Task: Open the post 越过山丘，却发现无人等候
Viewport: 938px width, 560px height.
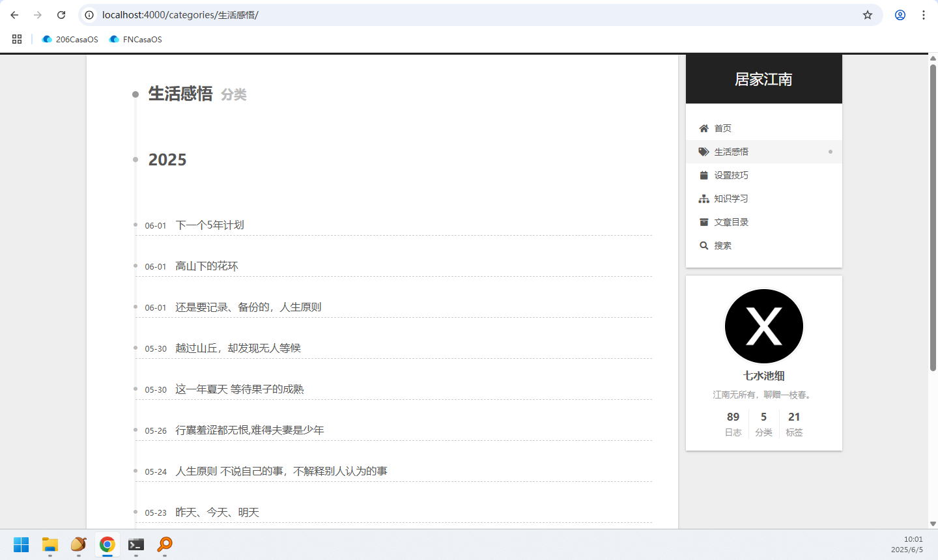Action: pyautogui.click(x=238, y=348)
